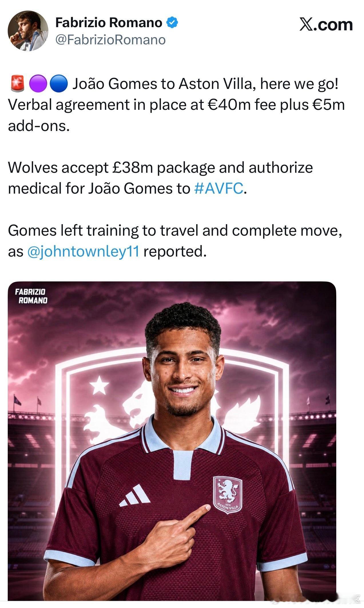Click the "Gomes left training" paragraph
The height and width of the screenshot is (608, 364).
tap(175, 241)
